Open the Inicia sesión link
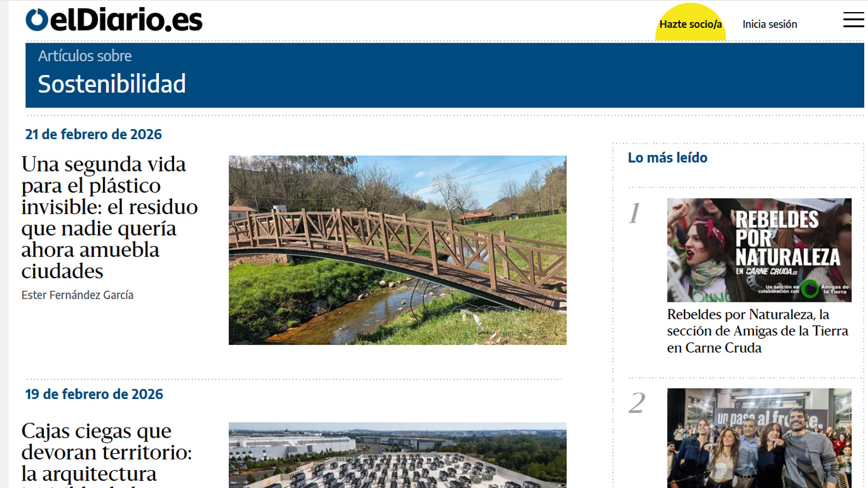 tap(770, 24)
